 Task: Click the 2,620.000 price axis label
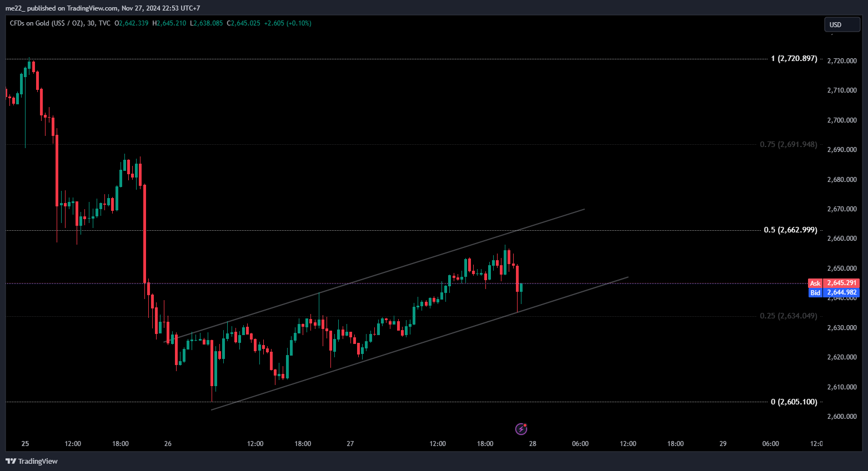[842, 357]
